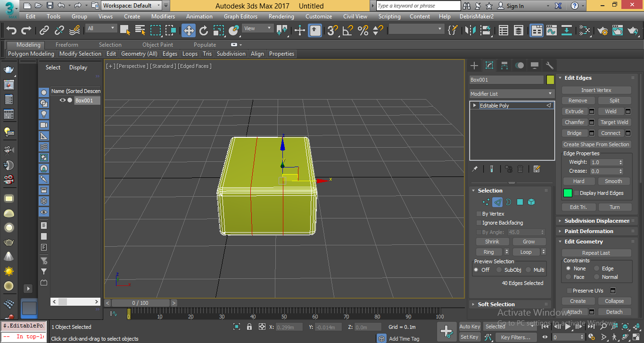Open the Rendering menu

pyautogui.click(x=281, y=16)
